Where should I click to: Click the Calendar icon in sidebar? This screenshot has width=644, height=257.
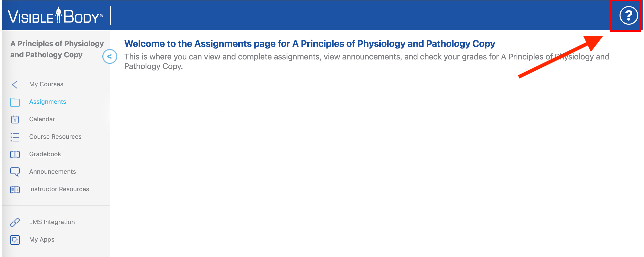[x=15, y=119]
